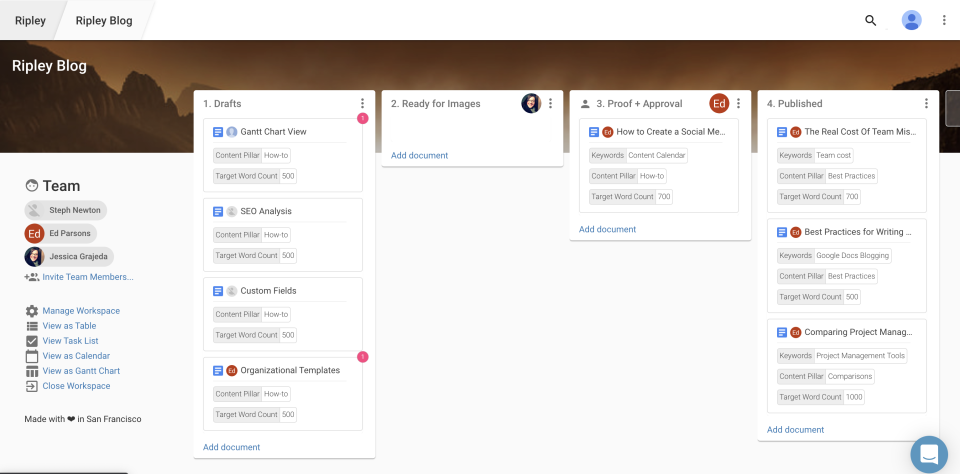Open the chat support bubble

929,453
